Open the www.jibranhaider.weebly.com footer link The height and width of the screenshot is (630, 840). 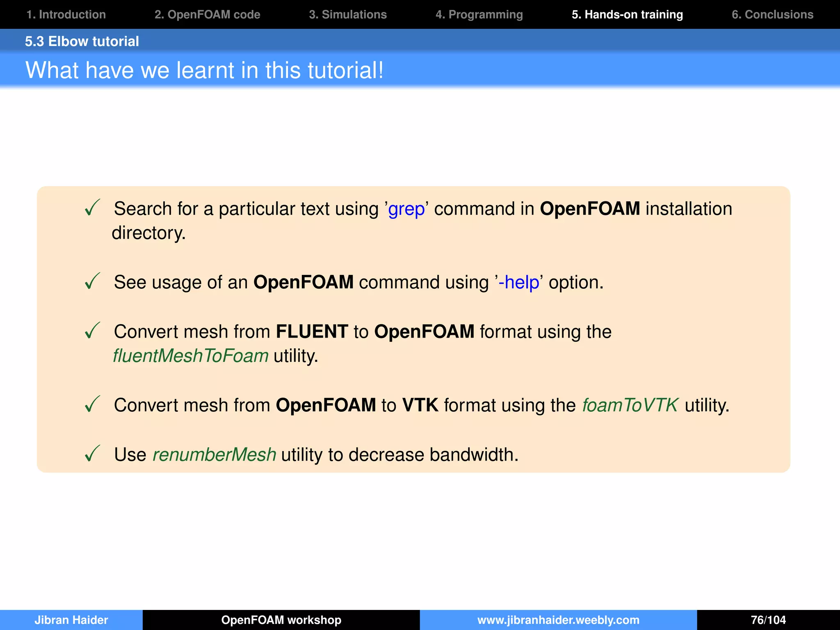(x=558, y=620)
